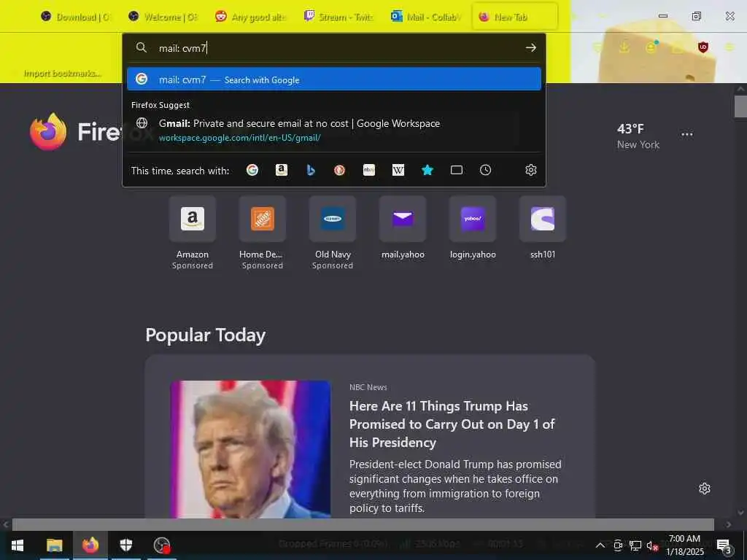Search this time with DuckDuckGo icon
Screen dimensions: 747x560
coord(340,170)
